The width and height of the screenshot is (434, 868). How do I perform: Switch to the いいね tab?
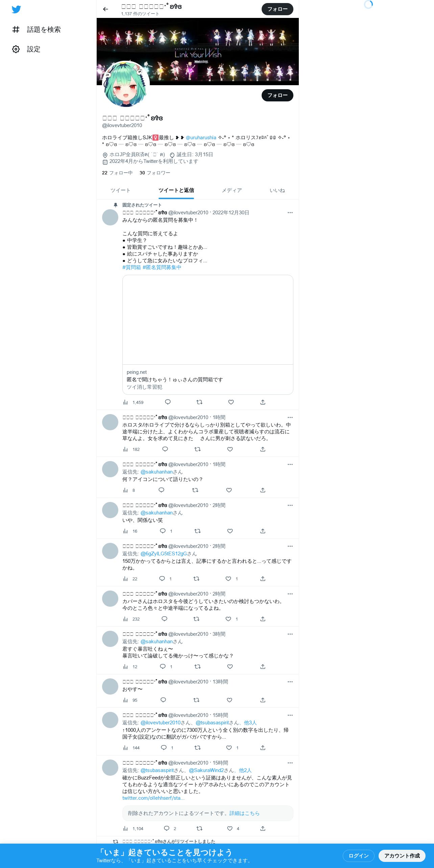click(277, 190)
